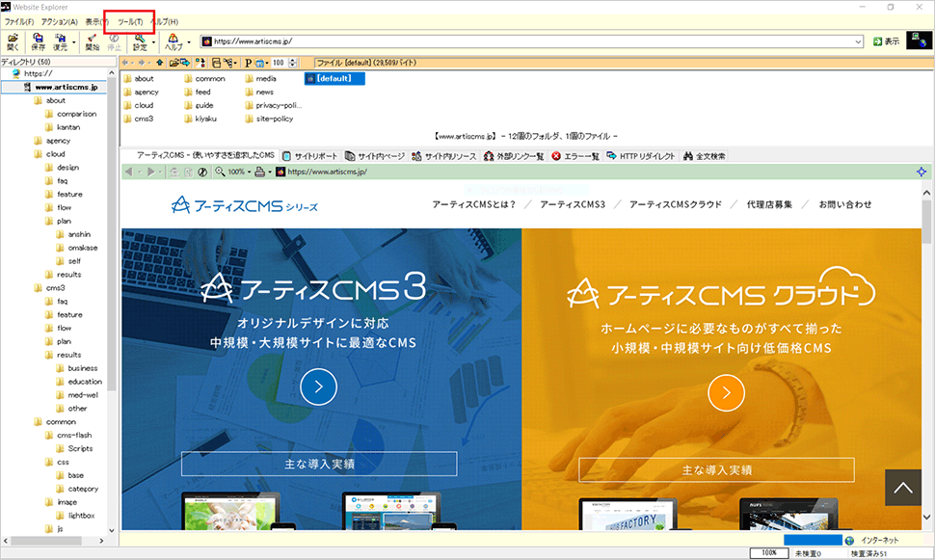Click the 設定 (Settings) toolbar icon

click(x=140, y=41)
